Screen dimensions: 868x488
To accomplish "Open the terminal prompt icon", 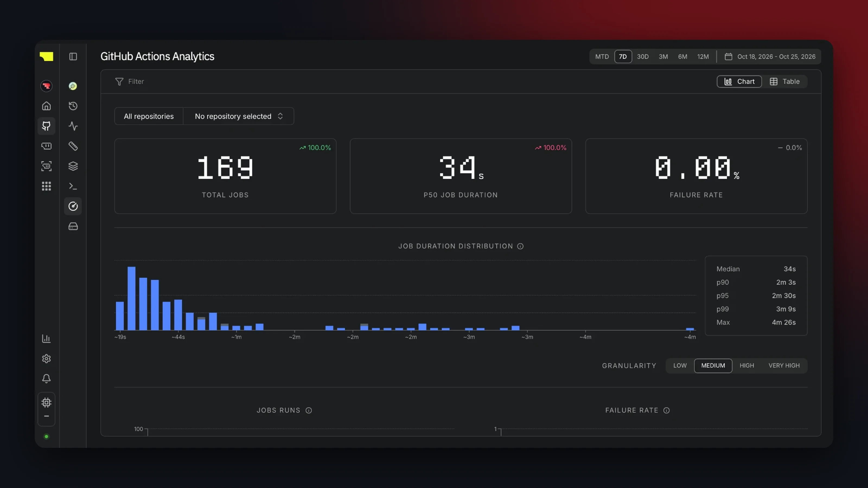I will 73,186.
